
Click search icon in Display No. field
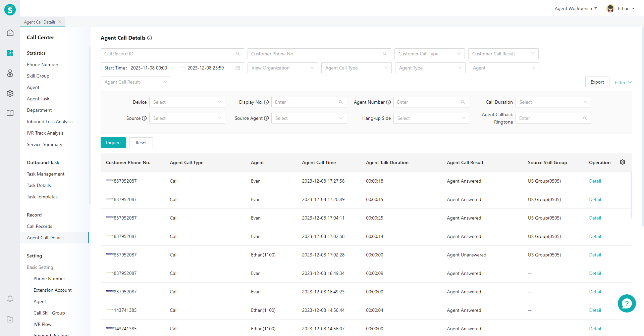coord(341,102)
